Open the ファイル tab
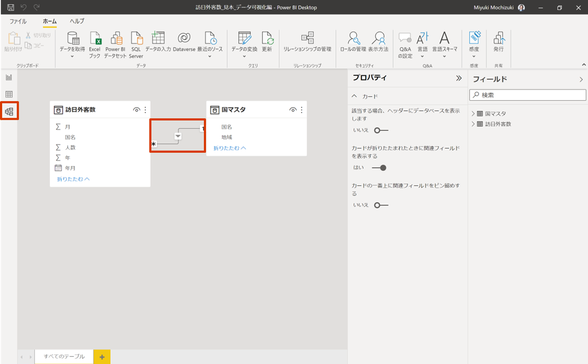588x364 pixels. coord(18,21)
